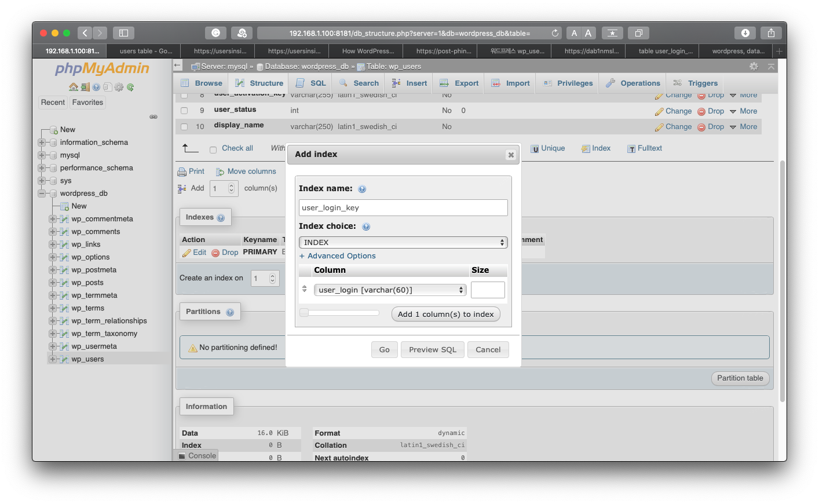Image resolution: width=819 pixels, height=504 pixels.
Task: Click the pencil Edit icon for PRIMARY index
Action: [x=187, y=253]
